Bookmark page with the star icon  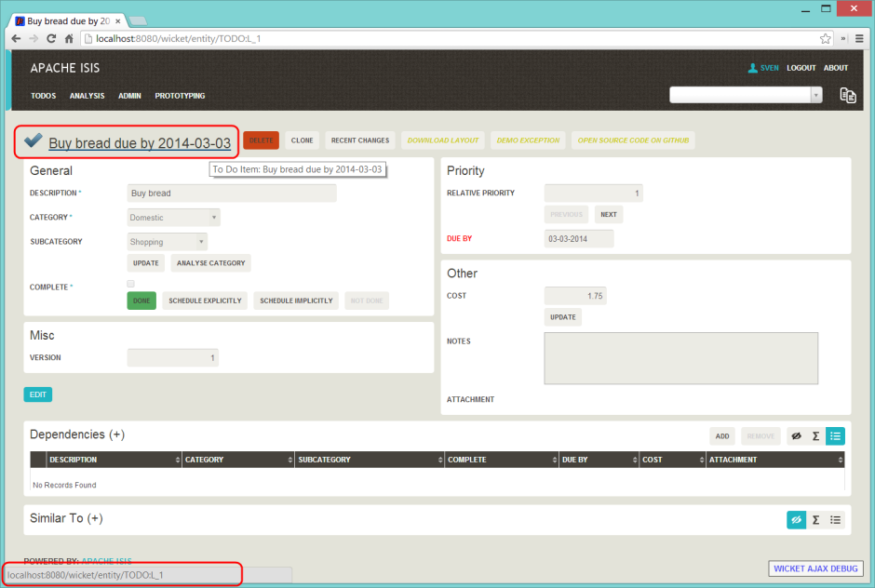[x=825, y=39]
